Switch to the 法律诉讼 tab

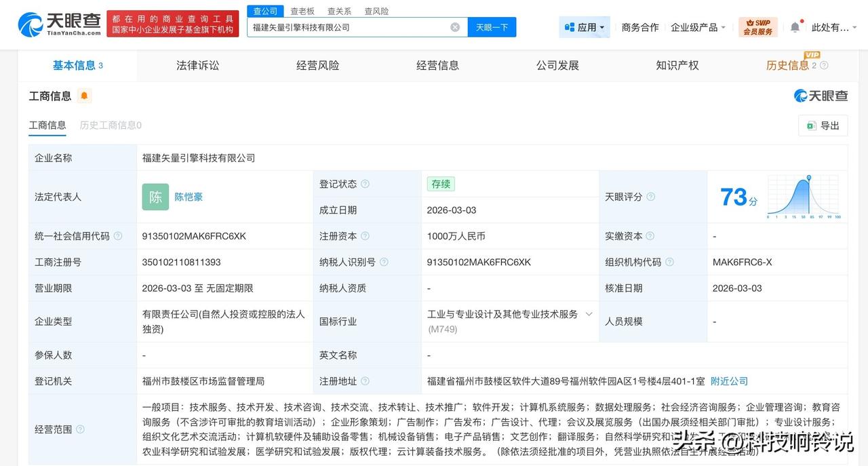[197, 65]
